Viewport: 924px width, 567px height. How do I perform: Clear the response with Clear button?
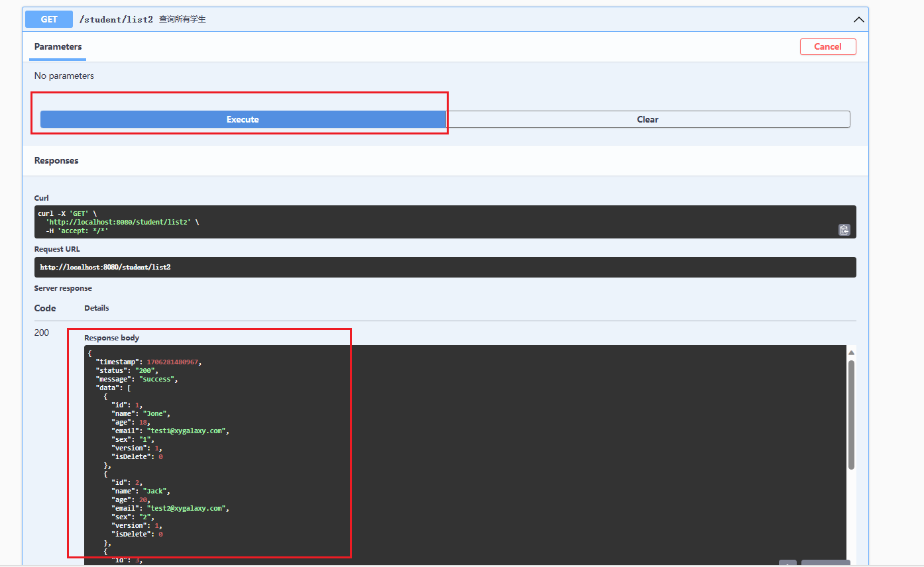pos(648,119)
